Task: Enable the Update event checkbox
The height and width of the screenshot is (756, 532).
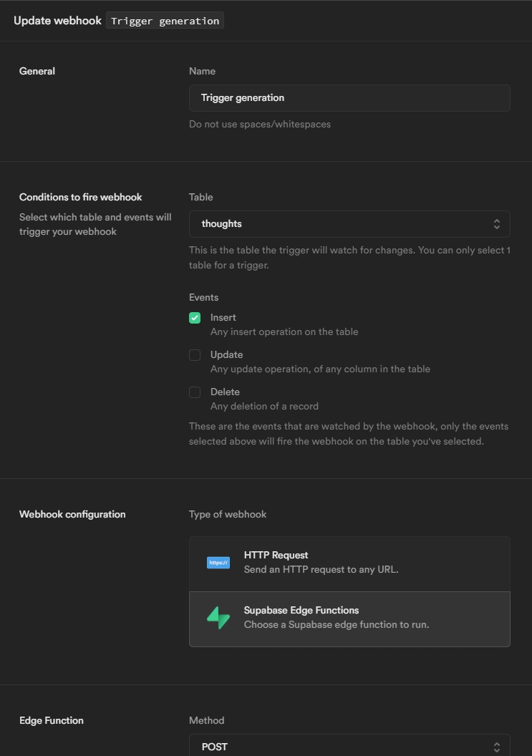Action: [195, 355]
